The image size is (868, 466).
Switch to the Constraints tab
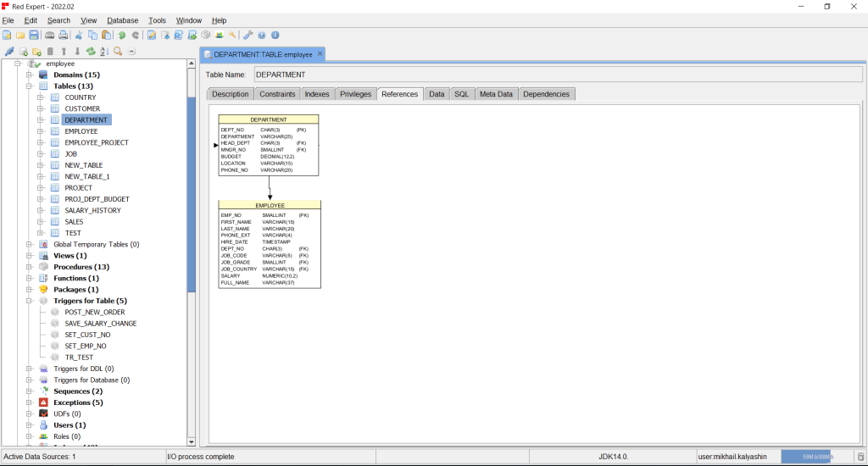pos(277,94)
